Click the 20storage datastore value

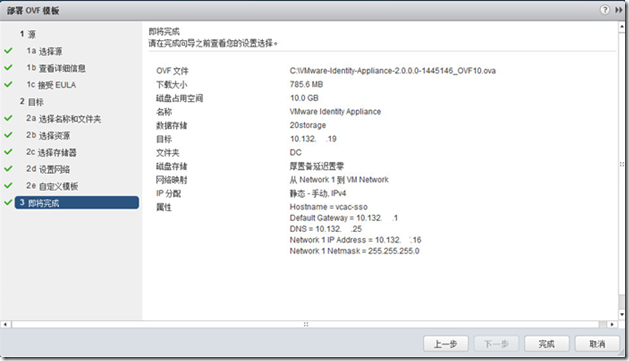click(x=308, y=125)
